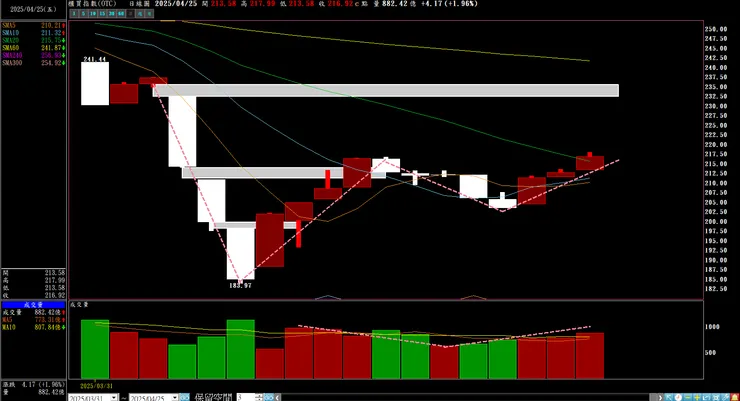740x401 pixels.
Task: Click the latest red candlestick on the chart
Action: [x=590, y=162]
